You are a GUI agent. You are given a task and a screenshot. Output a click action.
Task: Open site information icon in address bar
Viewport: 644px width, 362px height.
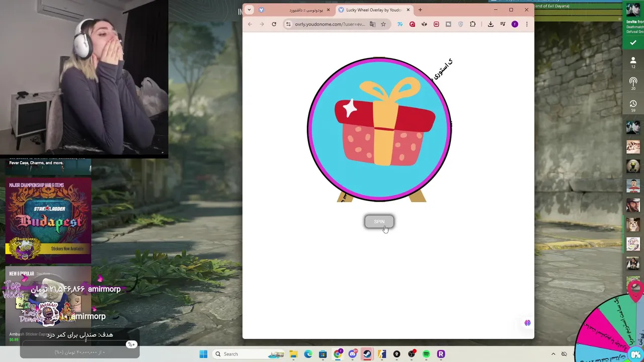point(288,24)
